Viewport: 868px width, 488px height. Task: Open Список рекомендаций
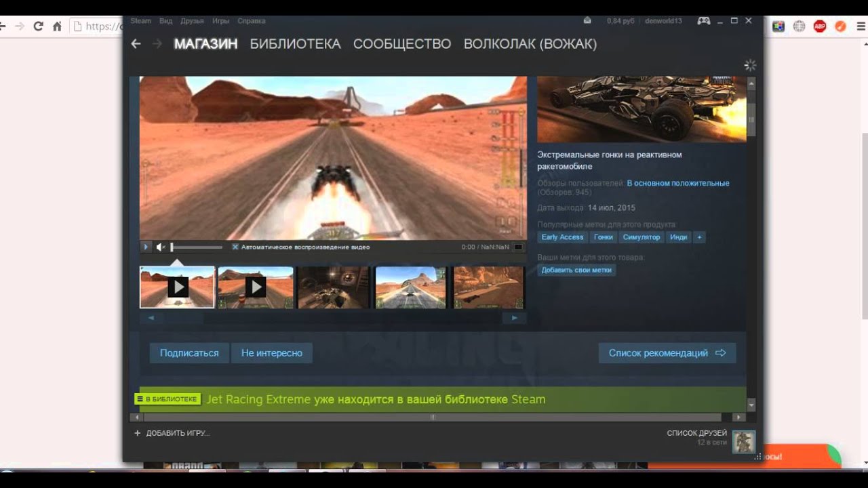[667, 353]
